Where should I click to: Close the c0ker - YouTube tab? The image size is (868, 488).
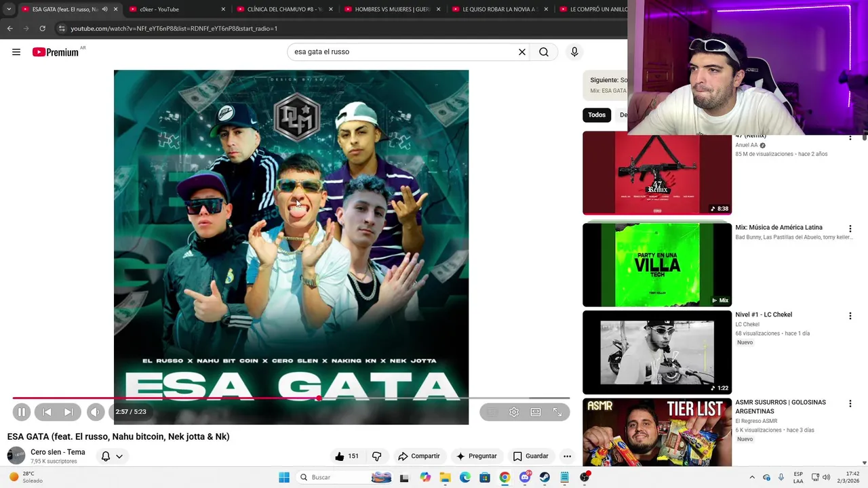click(x=223, y=9)
